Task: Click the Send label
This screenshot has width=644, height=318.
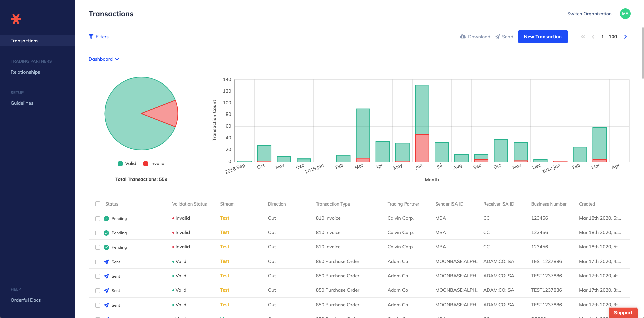Action: [507, 37]
